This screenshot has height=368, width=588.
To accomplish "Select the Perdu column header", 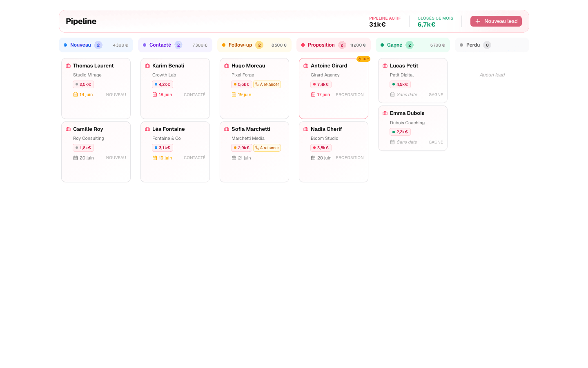I will (x=492, y=45).
